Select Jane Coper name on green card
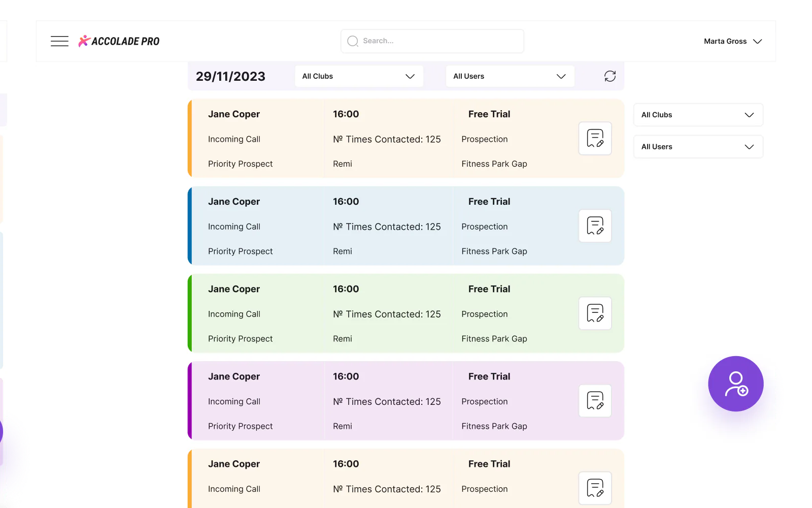Viewport: 812px width, 508px height. tap(234, 289)
